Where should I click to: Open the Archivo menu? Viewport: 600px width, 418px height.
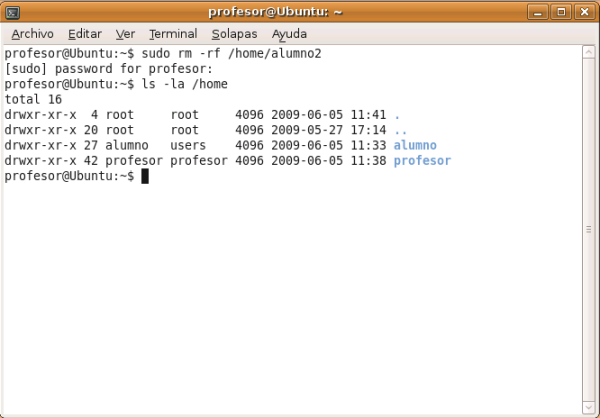tap(32, 33)
